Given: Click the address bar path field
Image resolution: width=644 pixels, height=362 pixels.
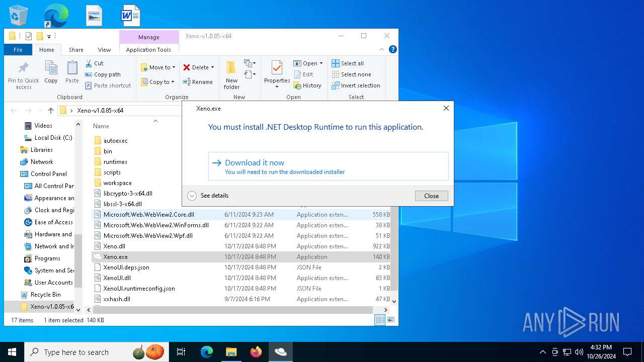Looking at the screenshot, I should click(x=120, y=111).
